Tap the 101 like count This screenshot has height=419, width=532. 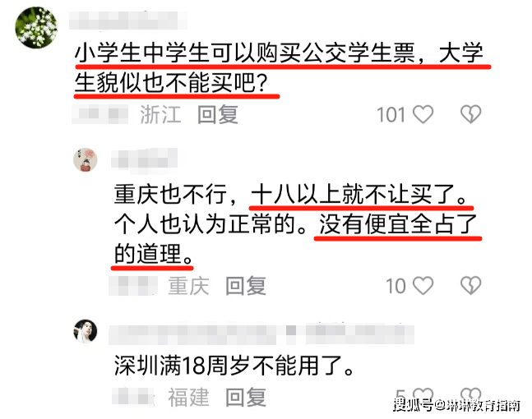(391, 114)
